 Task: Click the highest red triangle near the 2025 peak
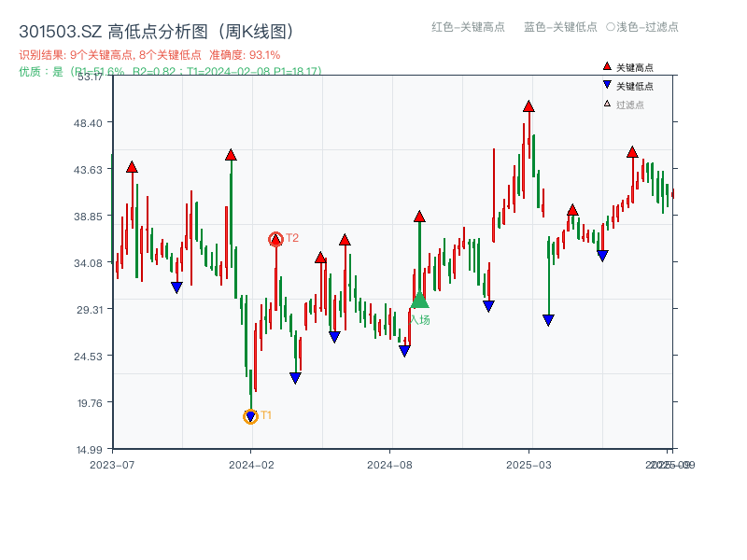529,107
